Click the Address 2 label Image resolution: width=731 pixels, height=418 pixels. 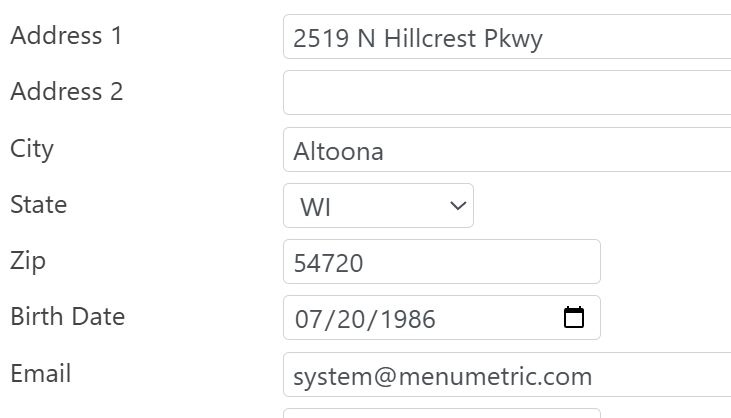pyautogui.click(x=66, y=92)
